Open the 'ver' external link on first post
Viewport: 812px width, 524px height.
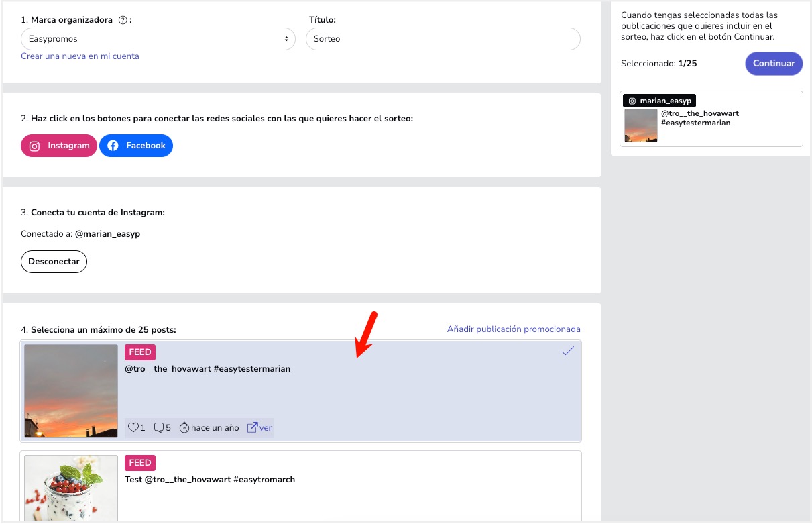point(259,428)
